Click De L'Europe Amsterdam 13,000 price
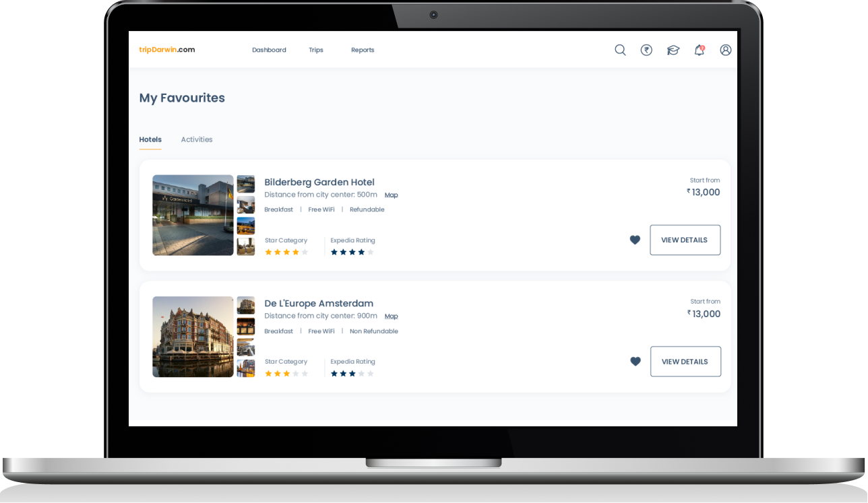Image resolution: width=868 pixels, height=503 pixels. 704,314
